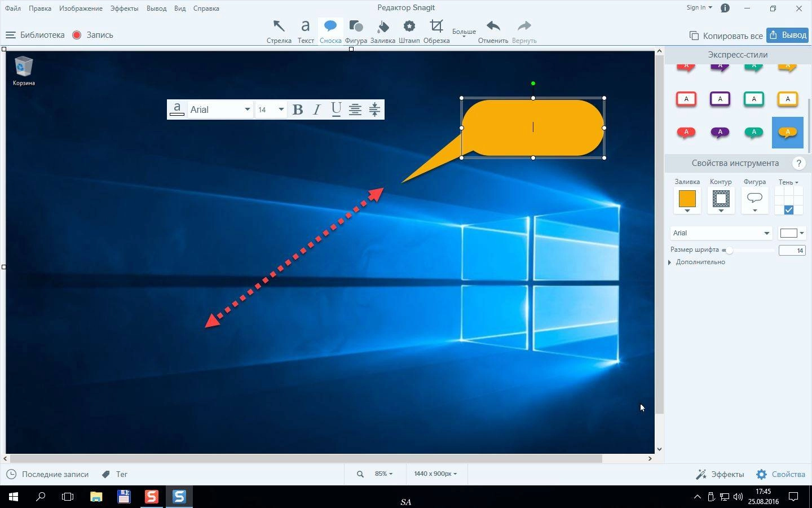Select the Обрезка crop tool
The image size is (812, 508).
[x=436, y=31]
